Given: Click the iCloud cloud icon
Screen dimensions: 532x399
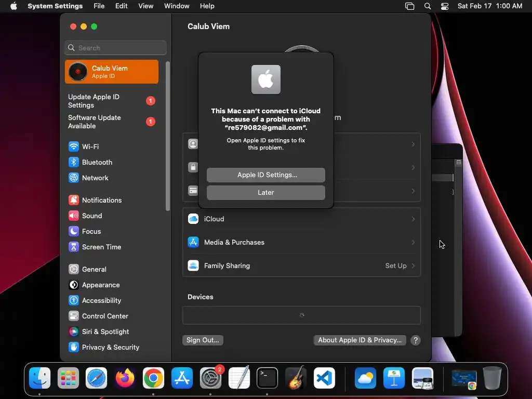Looking at the screenshot, I should pos(193,219).
